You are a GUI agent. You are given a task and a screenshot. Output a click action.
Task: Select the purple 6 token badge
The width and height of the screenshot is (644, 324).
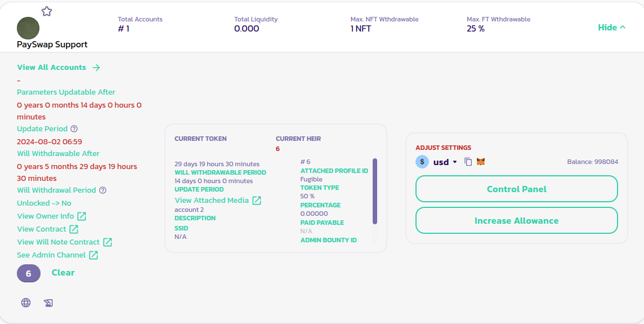click(29, 273)
